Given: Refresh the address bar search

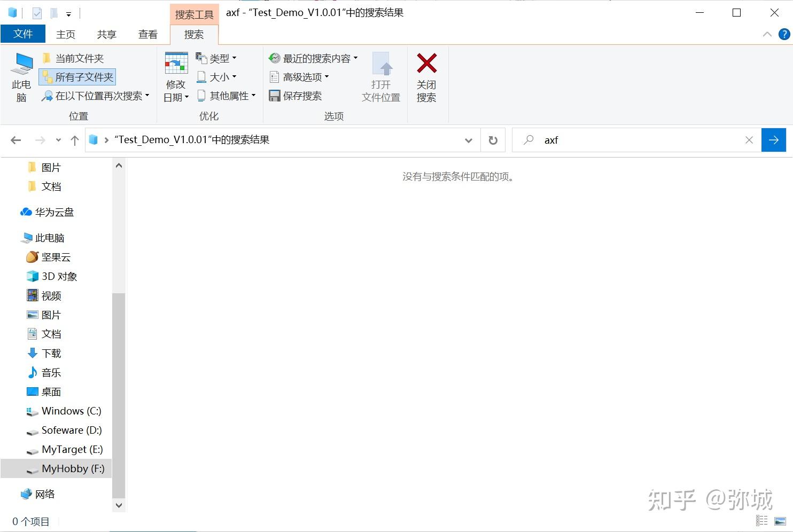Looking at the screenshot, I should tap(492, 140).
